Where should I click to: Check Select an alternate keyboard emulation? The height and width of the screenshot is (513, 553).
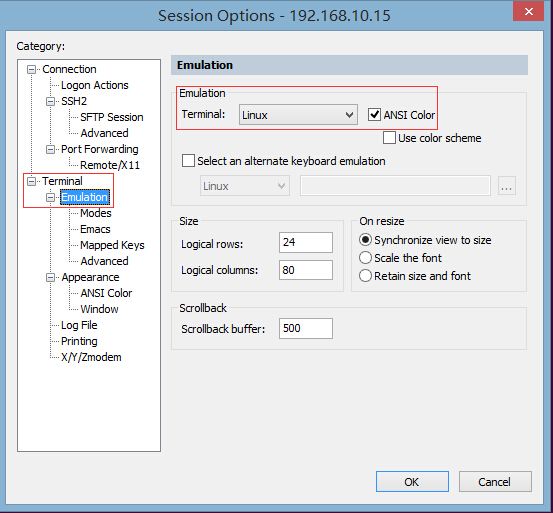coord(188,161)
